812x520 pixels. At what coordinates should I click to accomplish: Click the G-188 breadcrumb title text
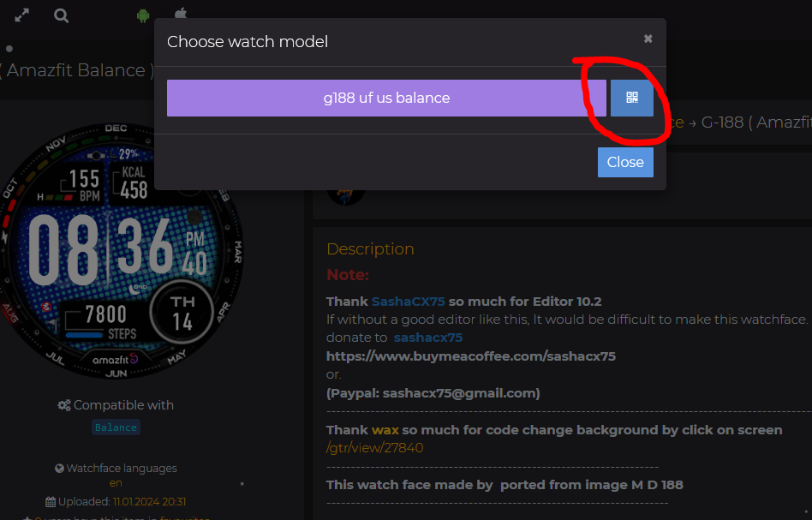click(x=756, y=123)
